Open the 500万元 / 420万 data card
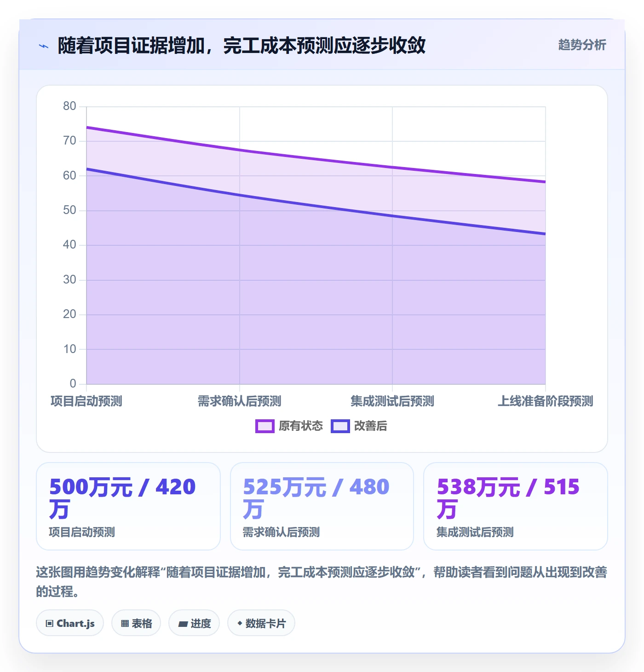This screenshot has height=672, width=644. [128, 506]
